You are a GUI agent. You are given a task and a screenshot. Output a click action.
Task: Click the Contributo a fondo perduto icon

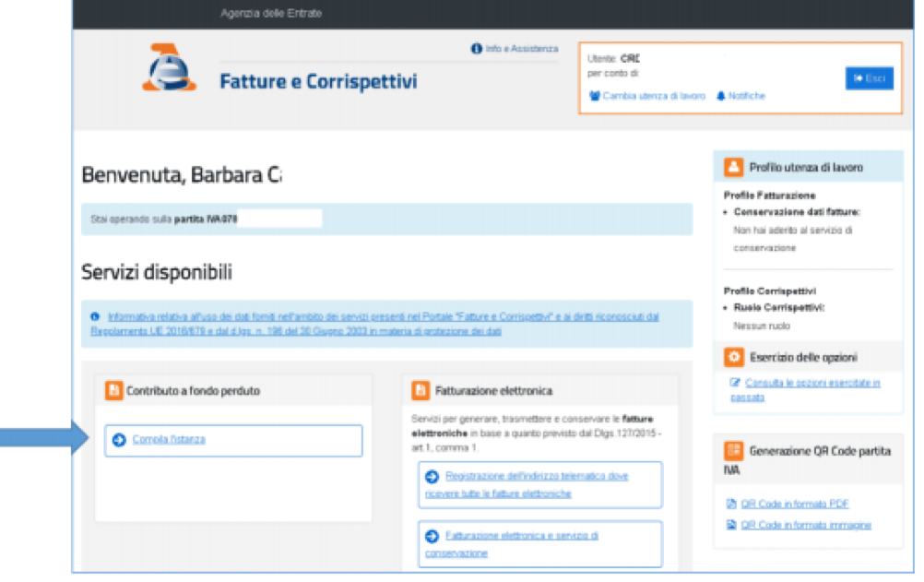coord(114,391)
